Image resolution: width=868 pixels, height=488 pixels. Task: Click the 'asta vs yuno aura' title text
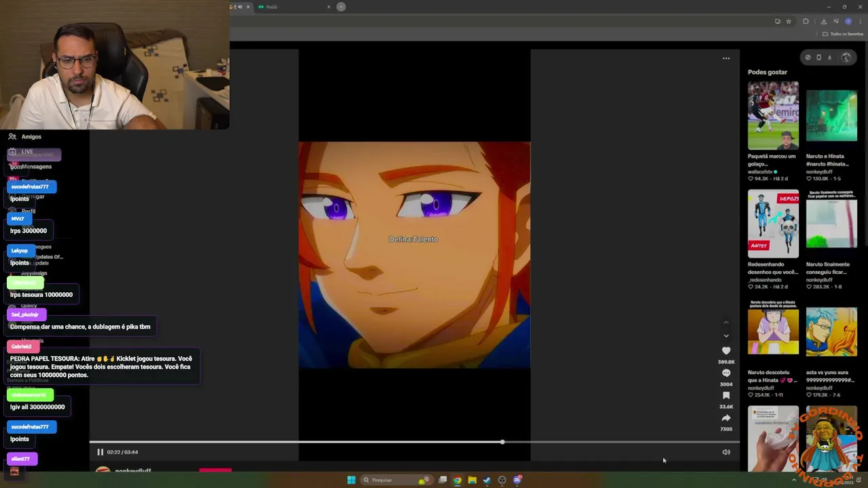point(831,377)
